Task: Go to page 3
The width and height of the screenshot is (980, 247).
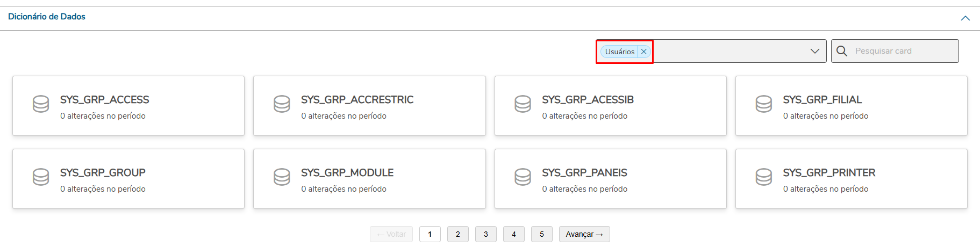Action: click(486, 234)
